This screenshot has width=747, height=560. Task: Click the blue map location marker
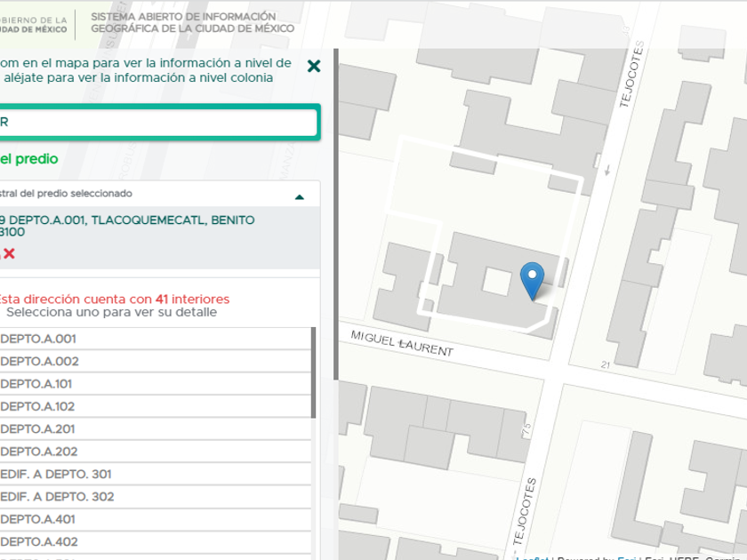tap(532, 282)
